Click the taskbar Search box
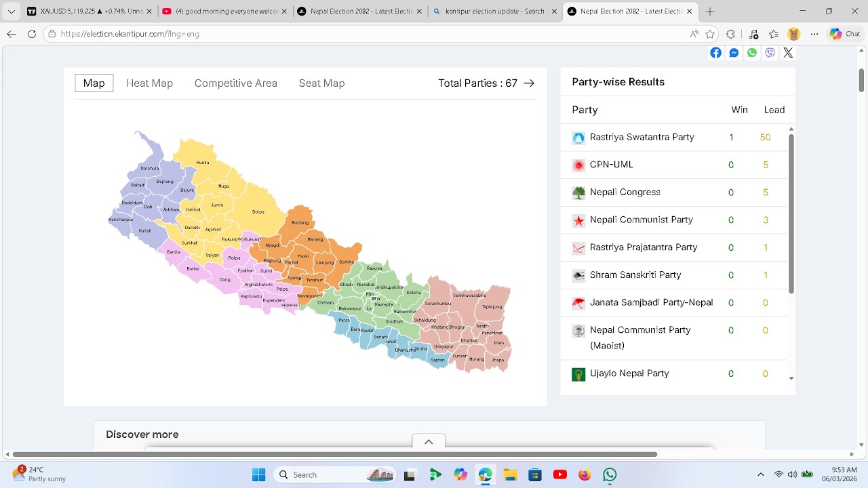 point(336,474)
